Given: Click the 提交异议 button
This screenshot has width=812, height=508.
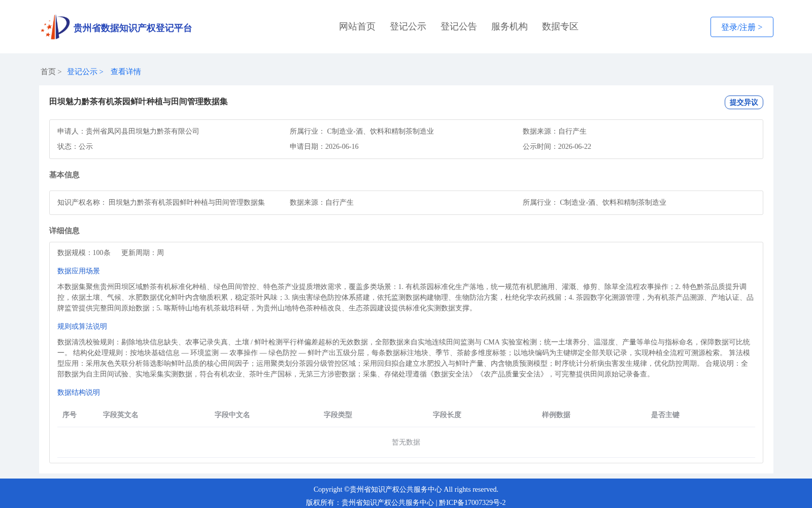Looking at the screenshot, I should pos(743,102).
